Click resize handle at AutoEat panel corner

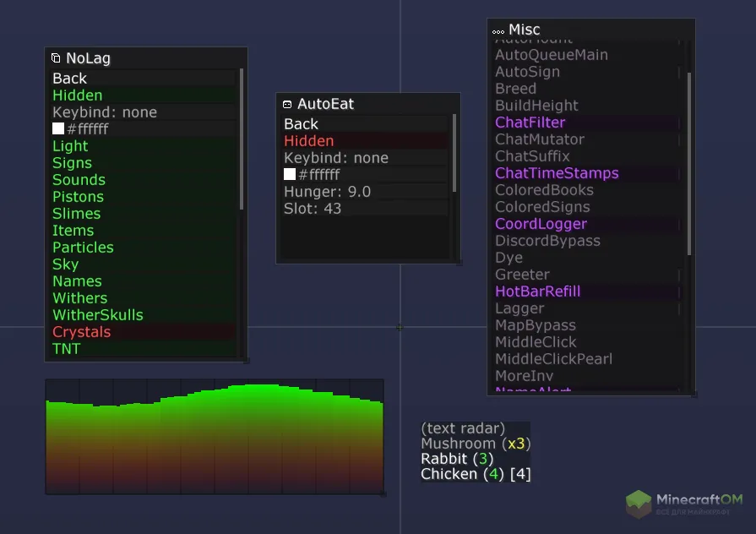point(459,262)
